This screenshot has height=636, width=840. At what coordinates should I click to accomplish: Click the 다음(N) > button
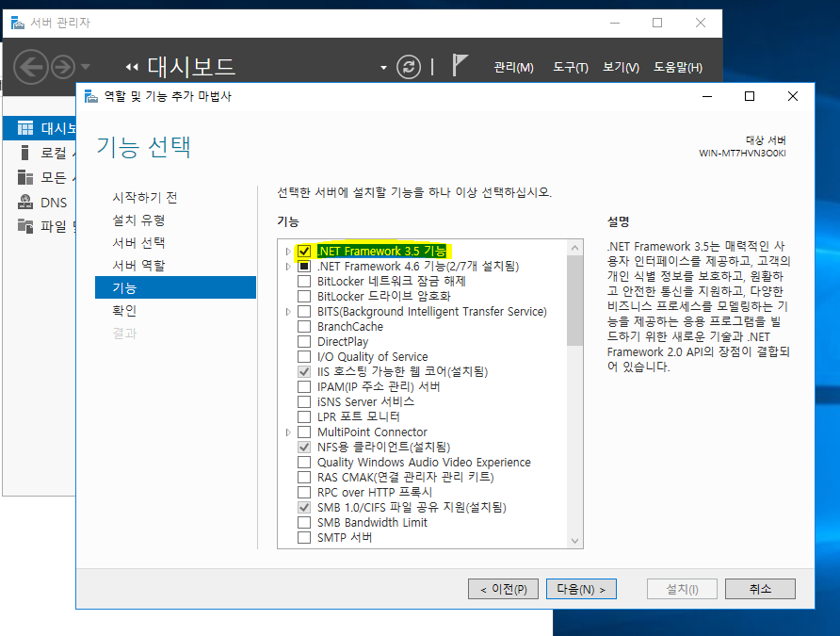(581, 589)
